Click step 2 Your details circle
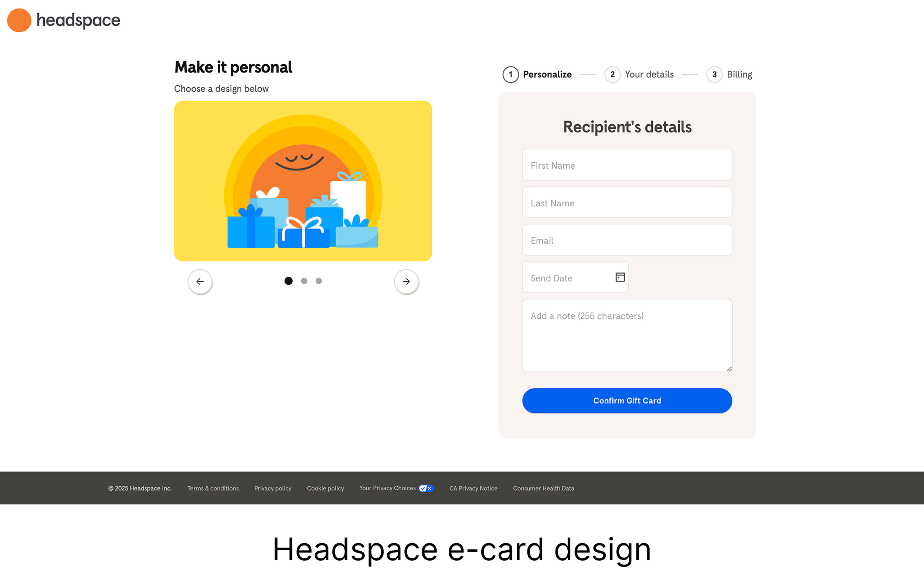The image size is (924, 568). [612, 74]
